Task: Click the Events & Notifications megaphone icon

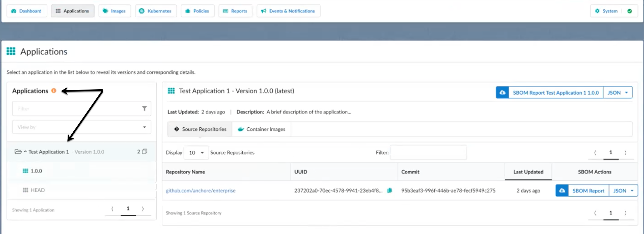Action: (x=263, y=11)
